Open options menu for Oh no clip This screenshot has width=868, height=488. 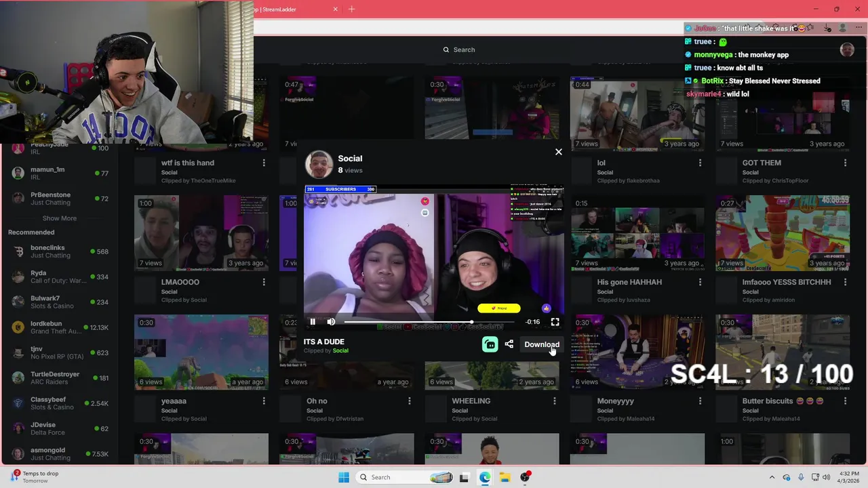click(409, 401)
